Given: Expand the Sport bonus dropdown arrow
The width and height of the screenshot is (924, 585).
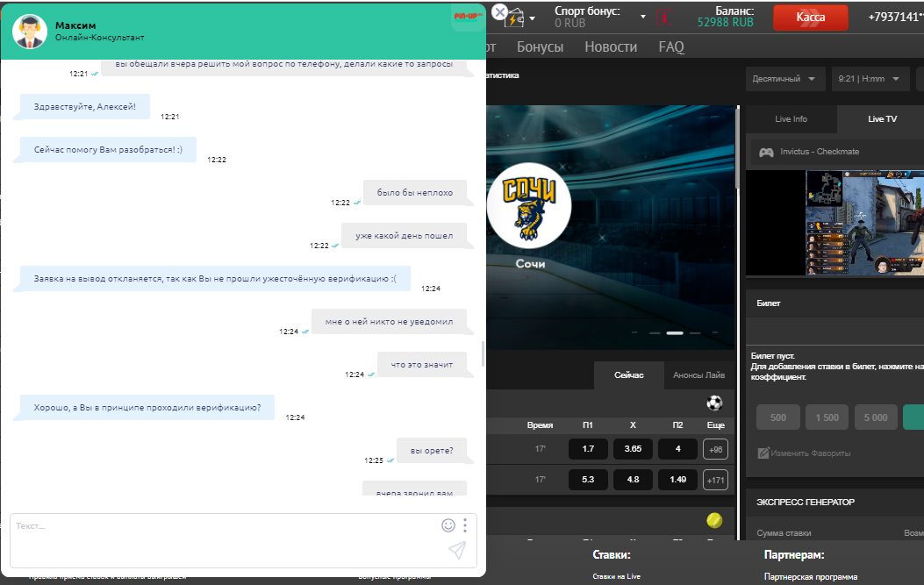Looking at the screenshot, I should (643, 18).
